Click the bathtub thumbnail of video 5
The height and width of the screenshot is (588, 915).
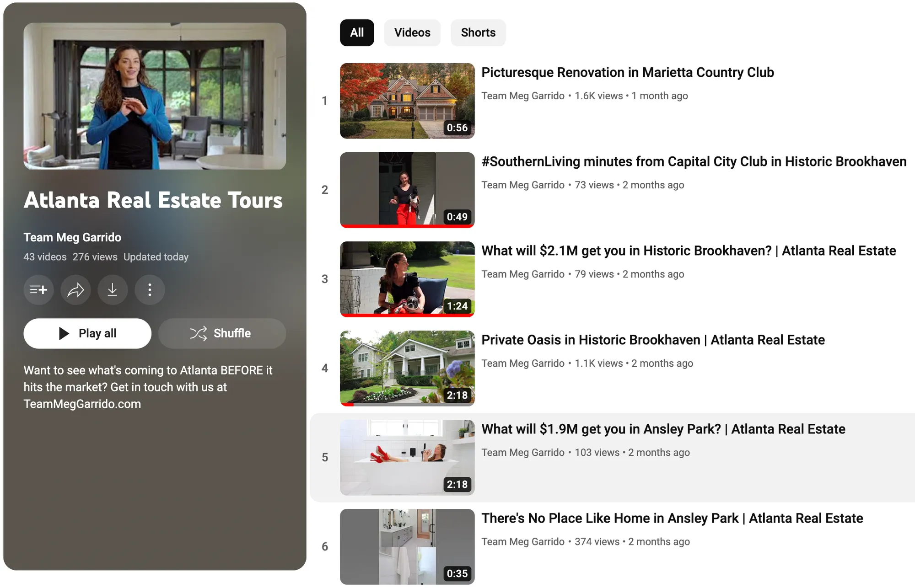tap(407, 457)
